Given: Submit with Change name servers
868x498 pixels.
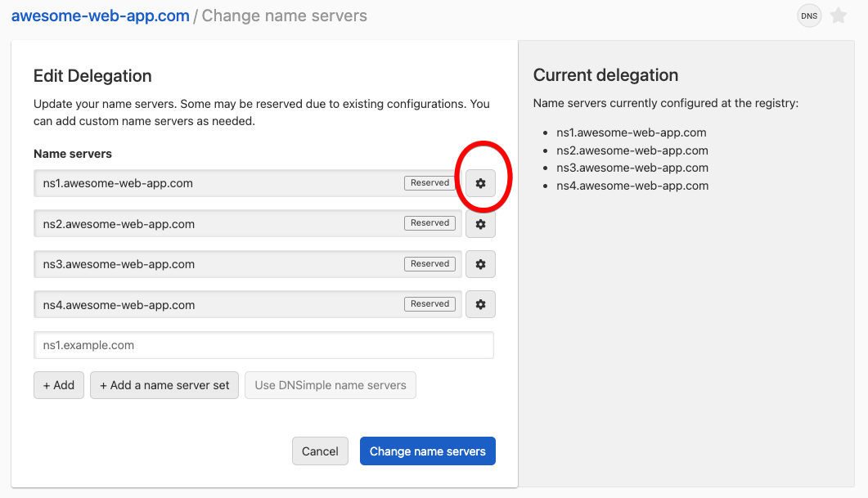Looking at the screenshot, I should click(427, 451).
